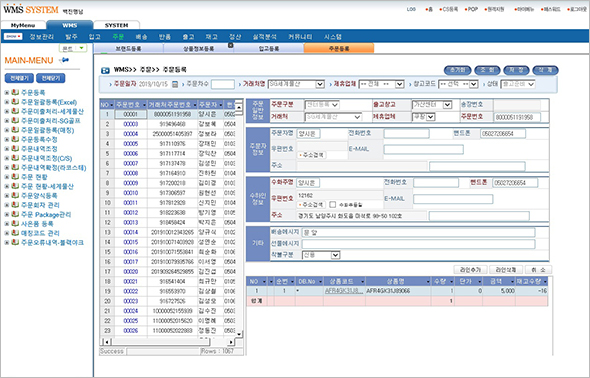Click the orderer E-MAIL input field
This screenshot has width=590, height=378.
click(x=423, y=149)
